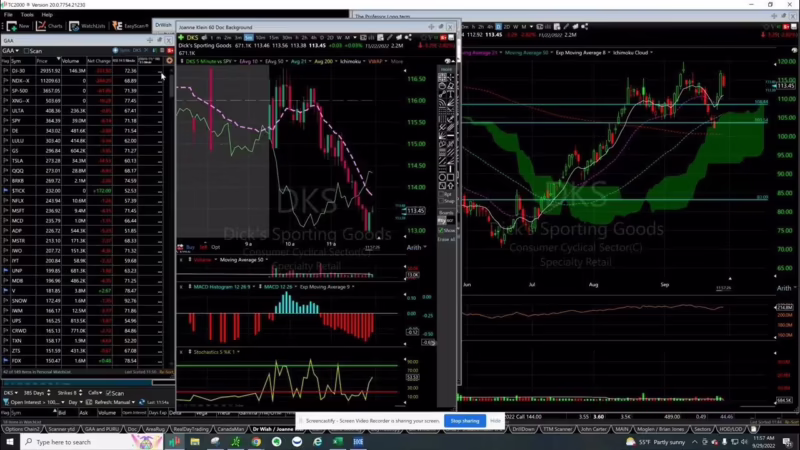Open the File menu
Screen dimensions: 800x450
point(8,15)
